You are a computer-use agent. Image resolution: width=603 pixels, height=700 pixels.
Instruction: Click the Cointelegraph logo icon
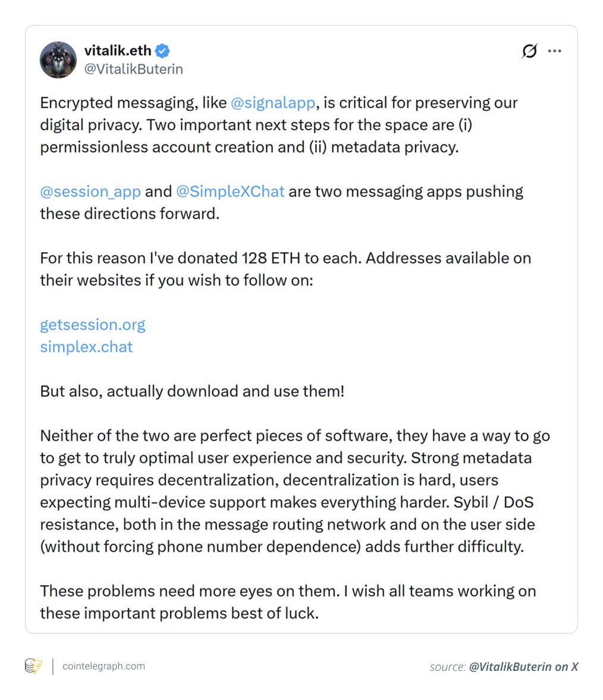click(x=33, y=666)
